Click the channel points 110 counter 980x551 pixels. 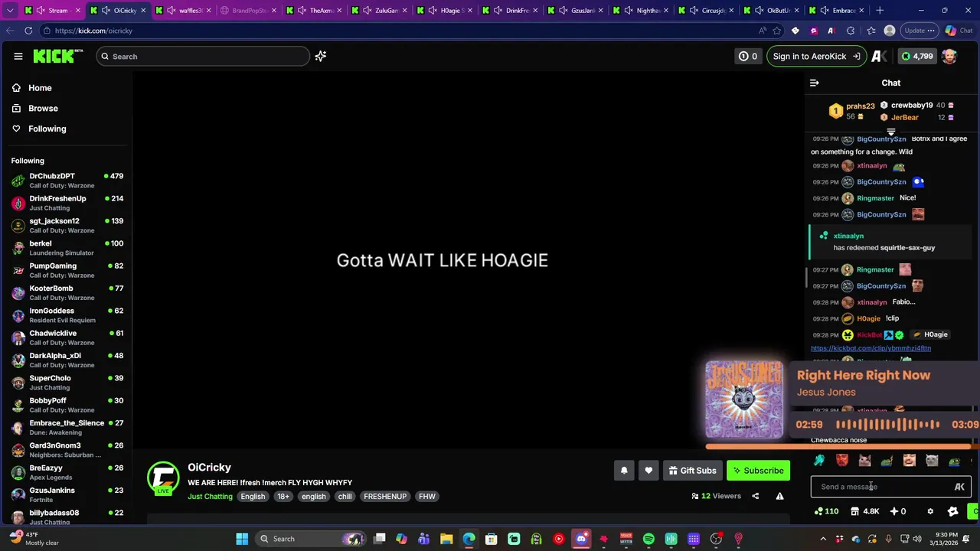click(826, 511)
